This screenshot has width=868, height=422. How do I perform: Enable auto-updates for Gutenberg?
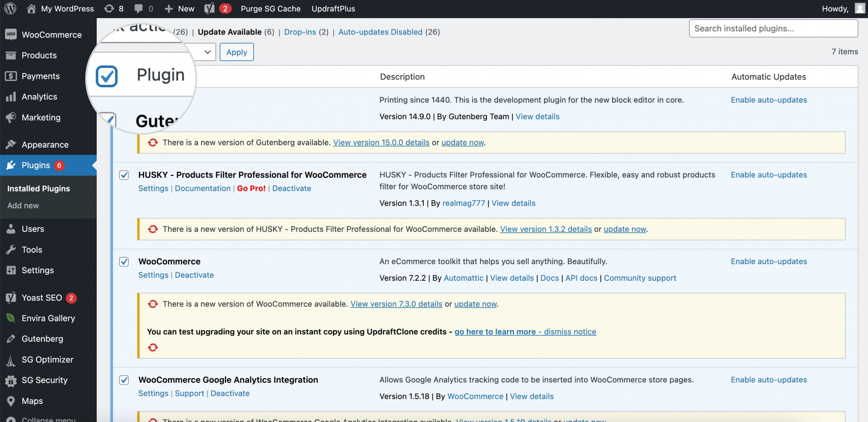click(769, 100)
